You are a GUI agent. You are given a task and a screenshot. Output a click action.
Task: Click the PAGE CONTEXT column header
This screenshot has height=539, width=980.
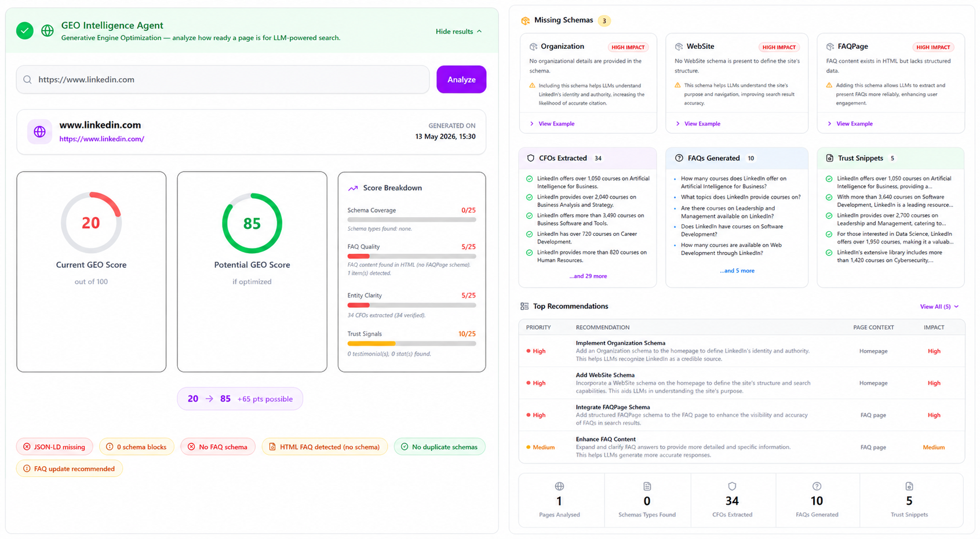pyautogui.click(x=873, y=327)
